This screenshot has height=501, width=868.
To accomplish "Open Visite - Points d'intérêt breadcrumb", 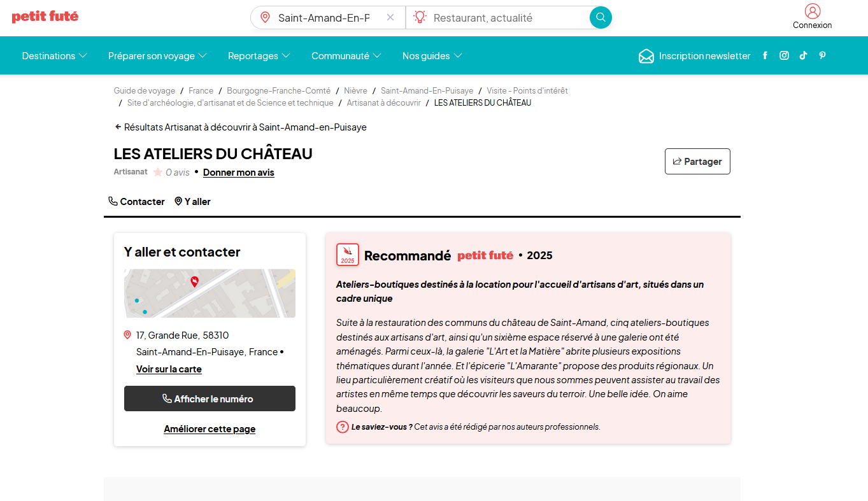I will pos(527,91).
